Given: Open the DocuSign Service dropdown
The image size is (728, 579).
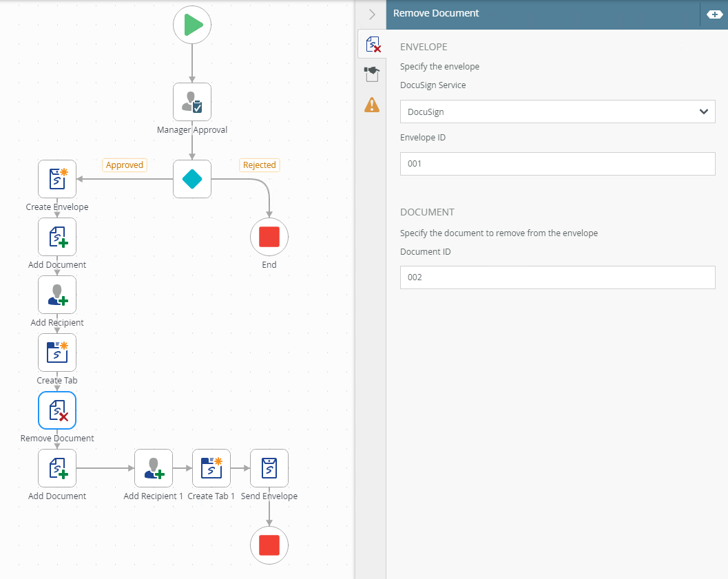Looking at the screenshot, I should click(x=557, y=112).
